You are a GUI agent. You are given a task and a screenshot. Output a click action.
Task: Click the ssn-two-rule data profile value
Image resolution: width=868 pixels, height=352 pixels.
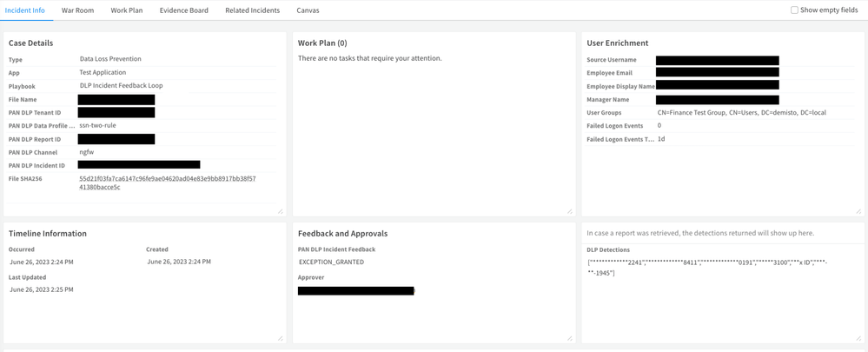click(97, 126)
